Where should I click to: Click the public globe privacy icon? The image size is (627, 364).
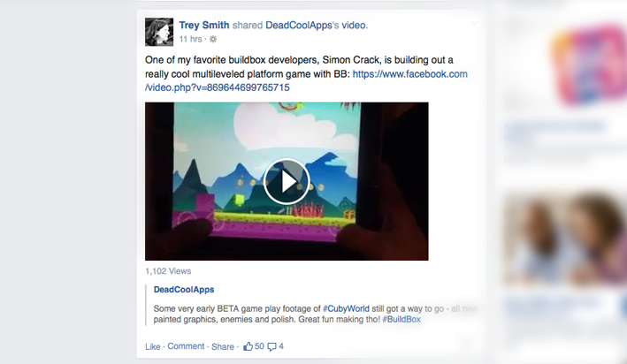(213, 39)
